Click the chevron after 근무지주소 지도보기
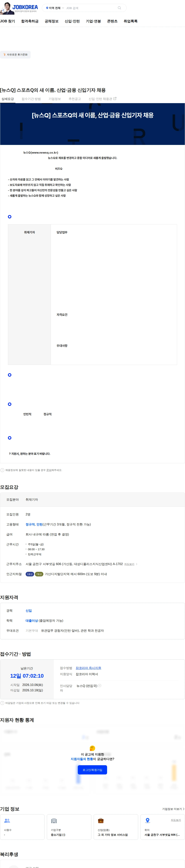The width and height of the screenshot is (185, 868). pyautogui.click(x=136, y=564)
